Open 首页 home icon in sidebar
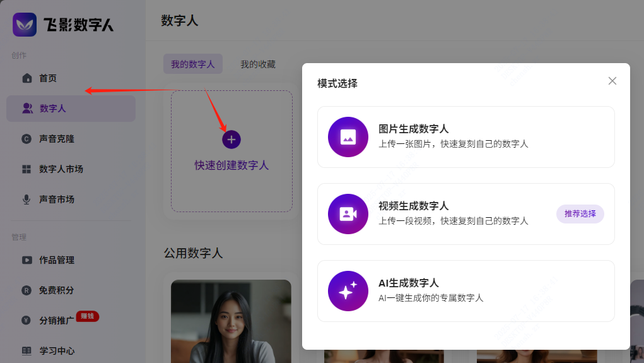 (x=27, y=78)
